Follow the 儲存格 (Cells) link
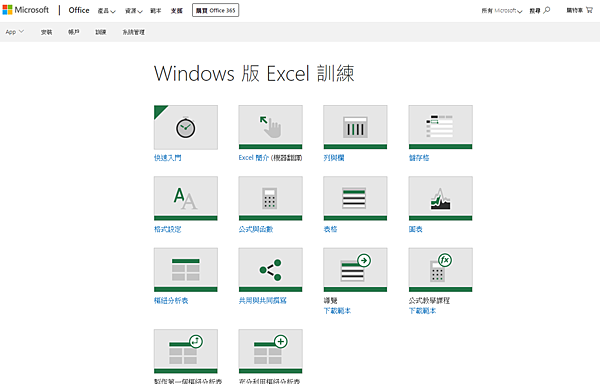The height and width of the screenshot is (384, 600). (x=419, y=158)
